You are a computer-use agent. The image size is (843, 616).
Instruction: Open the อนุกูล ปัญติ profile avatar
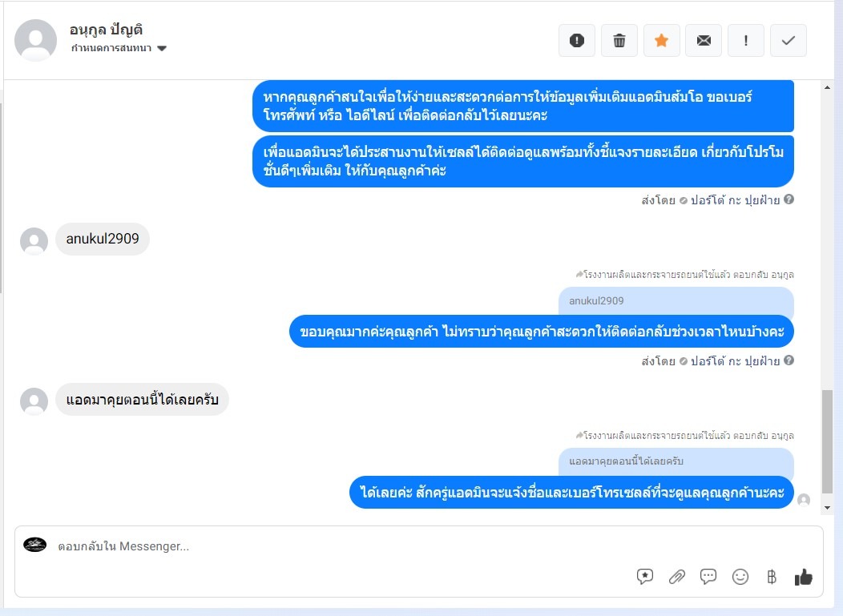click(x=35, y=40)
